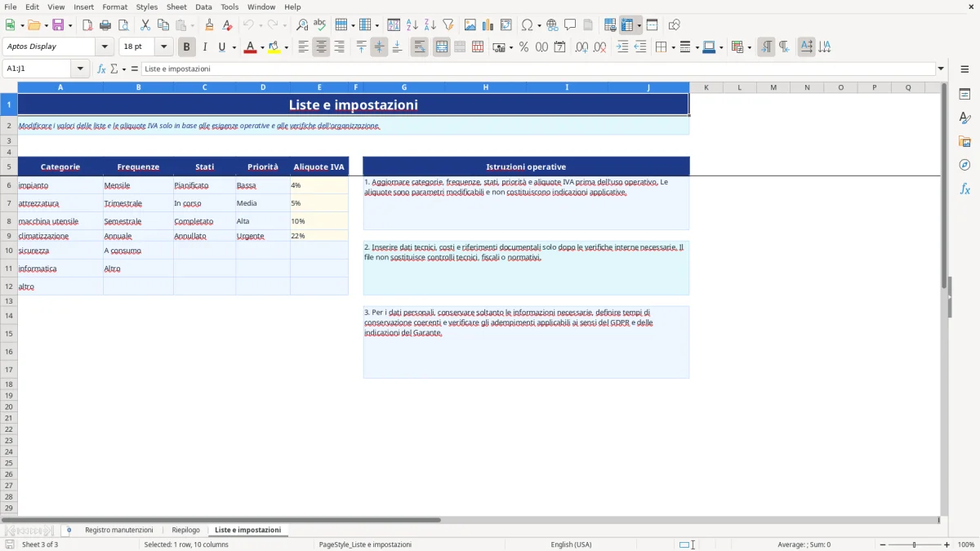Insert Comment speech bubble icon
The height and width of the screenshot is (551, 980).
tap(570, 25)
